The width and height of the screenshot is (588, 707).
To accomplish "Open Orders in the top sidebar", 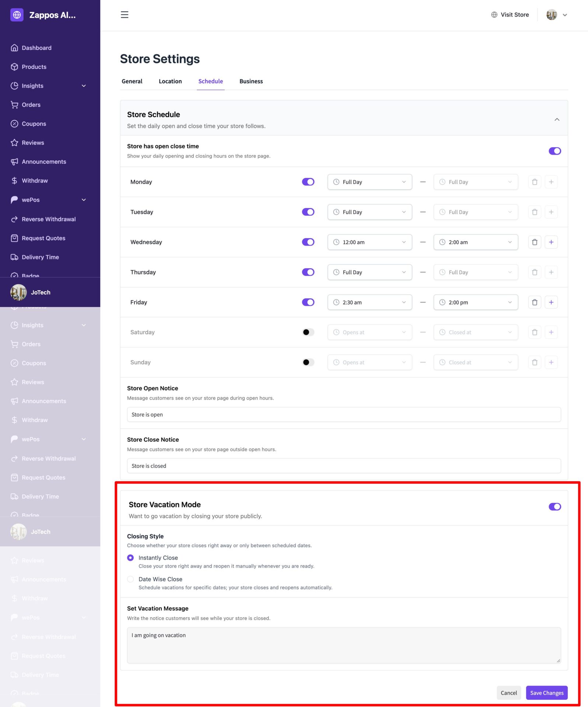I will click(x=31, y=105).
